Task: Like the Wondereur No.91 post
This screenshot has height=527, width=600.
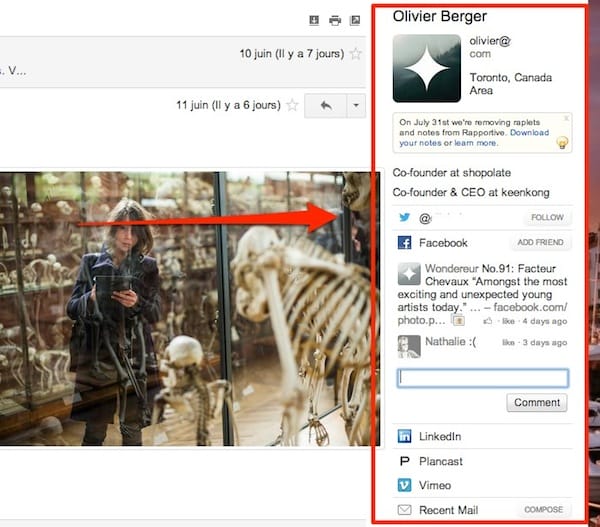Action: click(x=508, y=321)
